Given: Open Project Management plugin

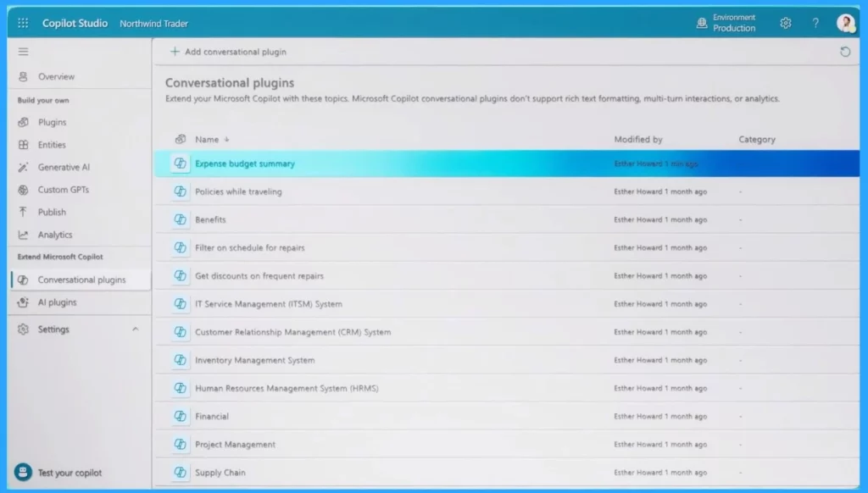Looking at the screenshot, I should coord(235,445).
